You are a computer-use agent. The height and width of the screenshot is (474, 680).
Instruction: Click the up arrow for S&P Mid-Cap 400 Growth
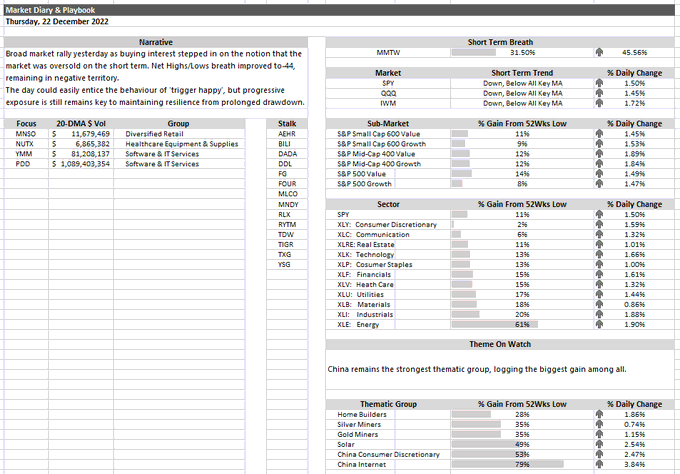tap(599, 163)
